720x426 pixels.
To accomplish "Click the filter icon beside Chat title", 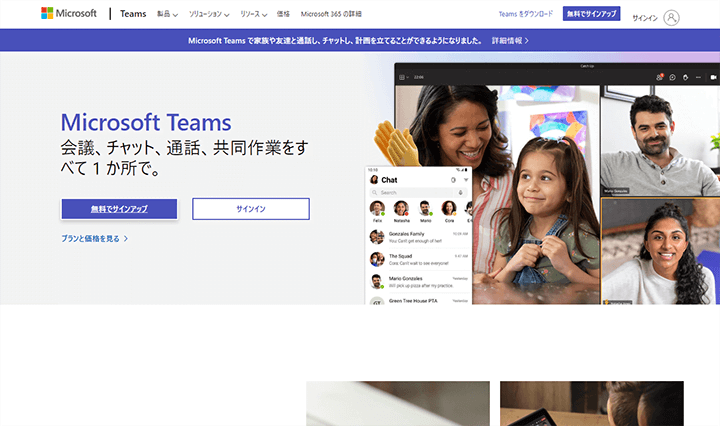I will [x=465, y=179].
